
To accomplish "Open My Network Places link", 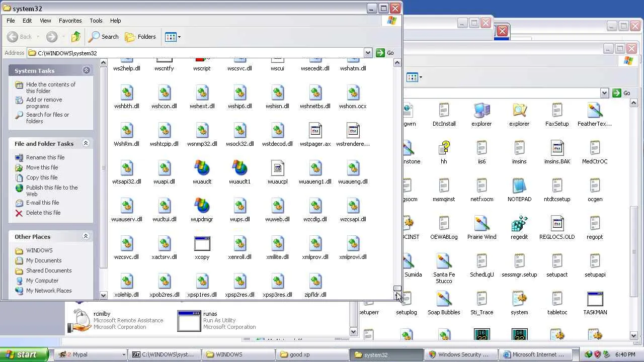I will pos(49,291).
